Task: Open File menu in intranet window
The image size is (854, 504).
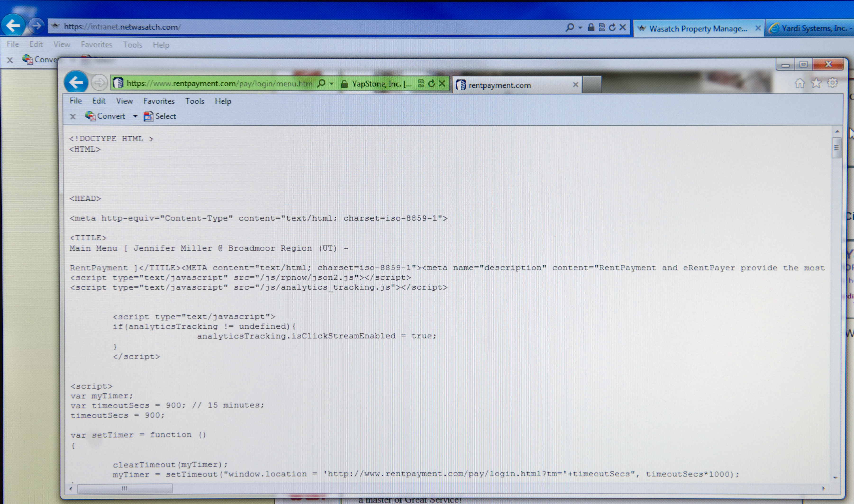Action: point(13,44)
